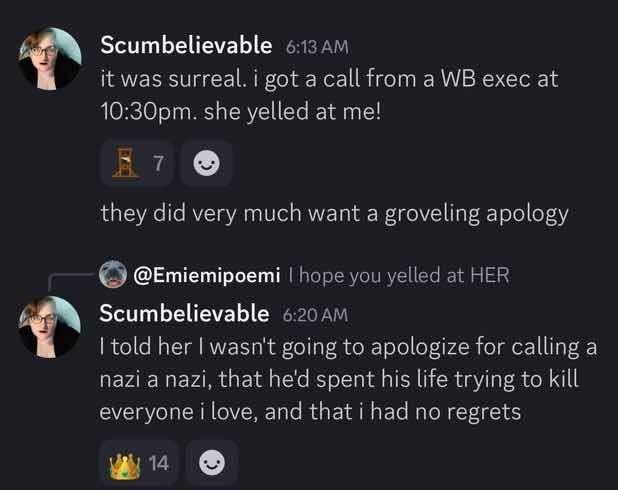Select the 'it was surreal' message text
This screenshot has height=490, width=618.
[329, 95]
